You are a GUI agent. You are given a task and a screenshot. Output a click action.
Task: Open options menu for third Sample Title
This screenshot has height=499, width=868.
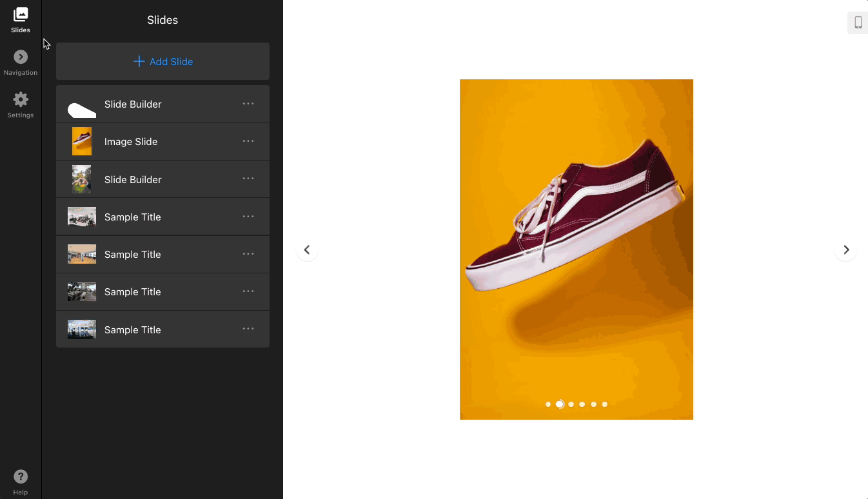248,291
